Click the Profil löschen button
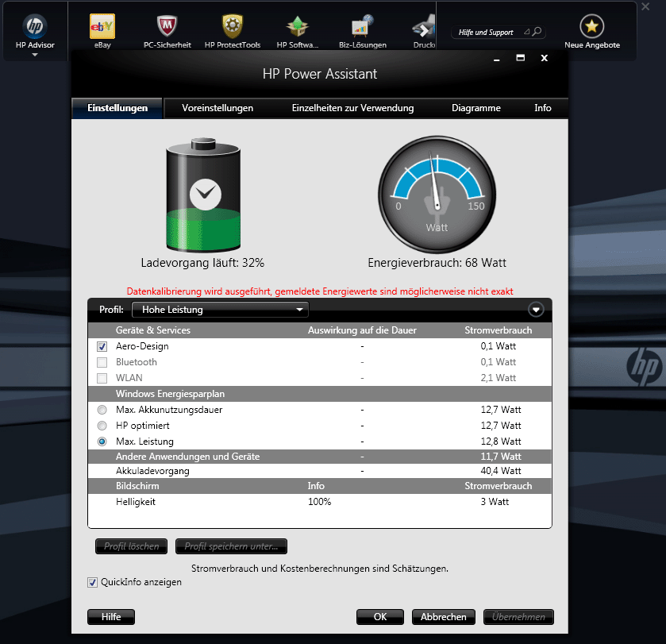This screenshot has width=666, height=644. [131, 546]
